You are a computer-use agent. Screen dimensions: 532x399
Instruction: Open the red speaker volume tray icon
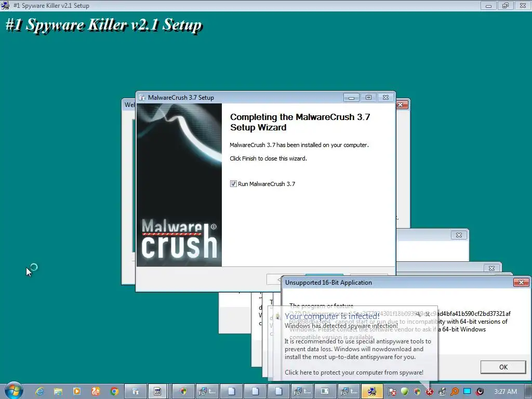480,392
